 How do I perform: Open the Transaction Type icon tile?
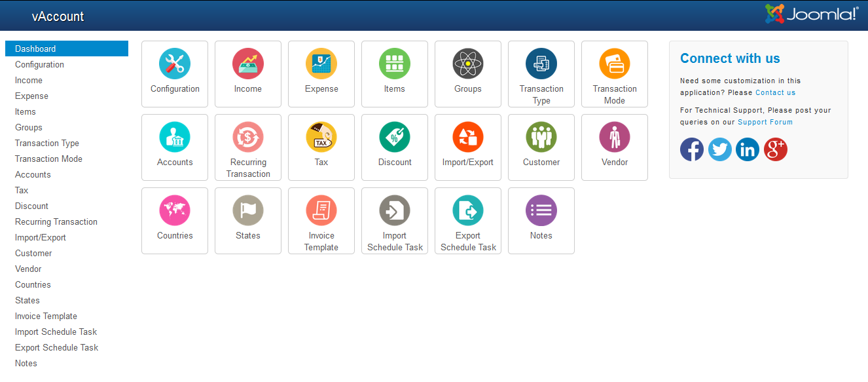click(541, 74)
